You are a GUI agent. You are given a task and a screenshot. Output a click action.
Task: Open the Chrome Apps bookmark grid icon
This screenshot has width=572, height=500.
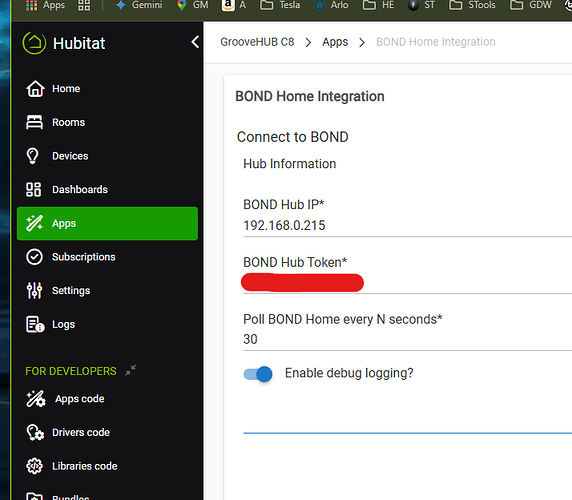pos(32,5)
